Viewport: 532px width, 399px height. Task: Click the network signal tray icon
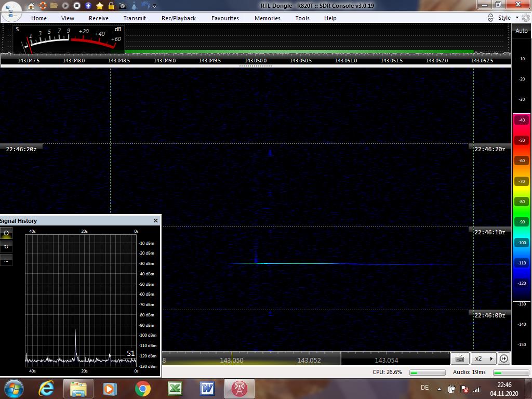pos(477,389)
